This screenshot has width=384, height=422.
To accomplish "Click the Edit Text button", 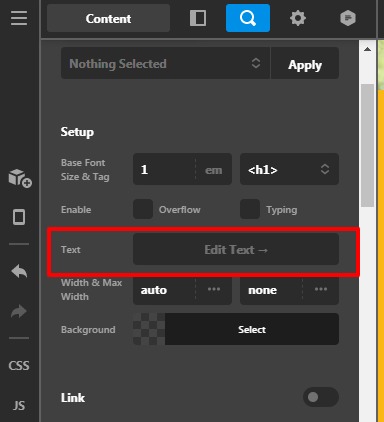I will click(x=236, y=249).
